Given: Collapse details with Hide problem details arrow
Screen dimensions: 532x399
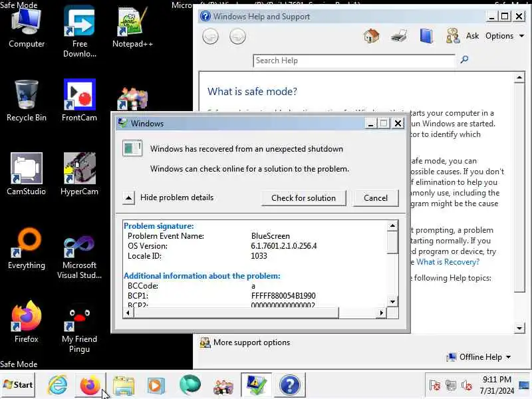Looking at the screenshot, I should (128, 198).
